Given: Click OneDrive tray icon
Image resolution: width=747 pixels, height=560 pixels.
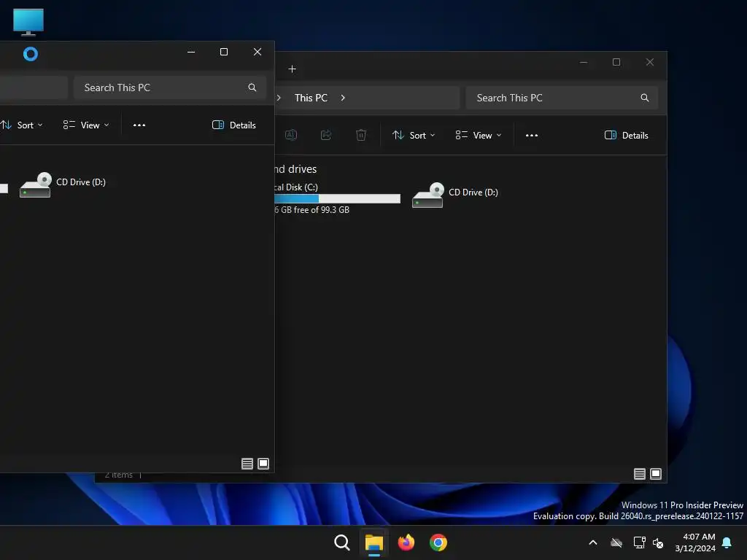Looking at the screenshot, I should coord(616,542).
